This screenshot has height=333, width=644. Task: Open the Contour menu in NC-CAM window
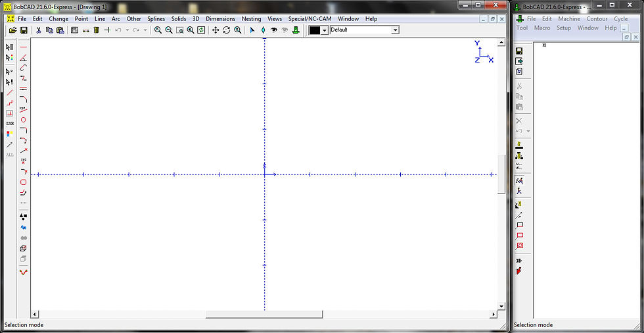coord(597,19)
